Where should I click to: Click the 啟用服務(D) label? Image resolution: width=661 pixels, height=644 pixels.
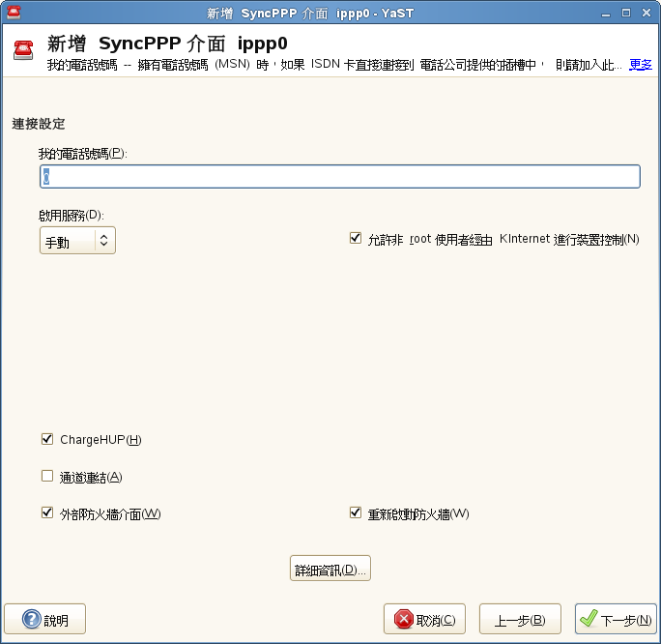pyautogui.click(x=72, y=216)
